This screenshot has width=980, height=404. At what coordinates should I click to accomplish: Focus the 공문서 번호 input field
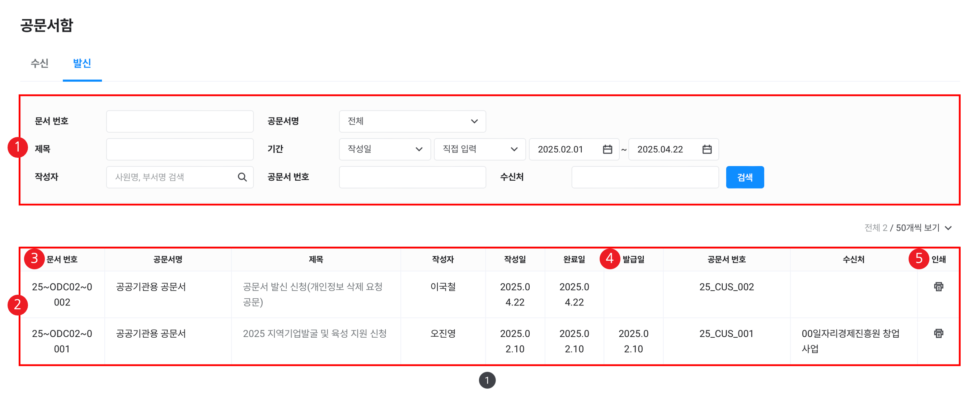click(x=412, y=177)
